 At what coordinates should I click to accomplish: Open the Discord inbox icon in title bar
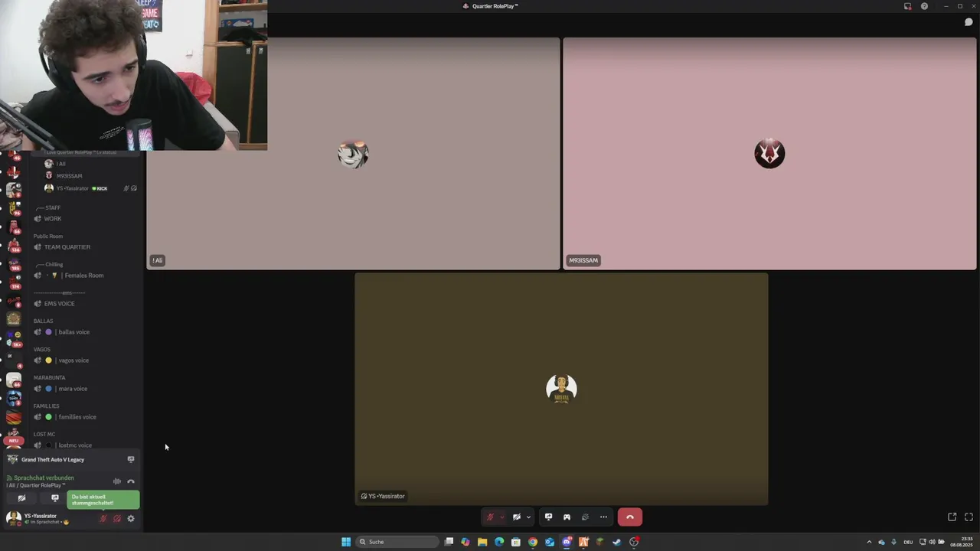[907, 6]
